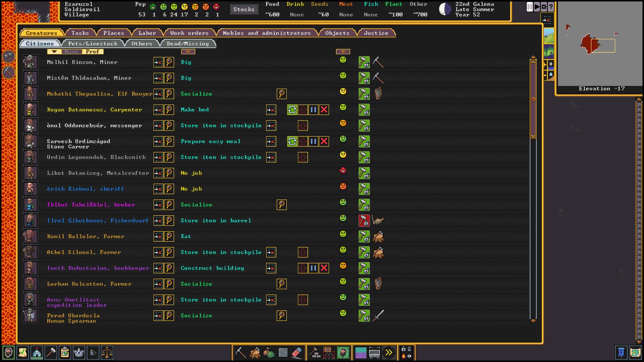644x362 pixels.
Task: Toggle labor lock for Melbil Kinzon
Action: pyautogui.click(x=364, y=62)
